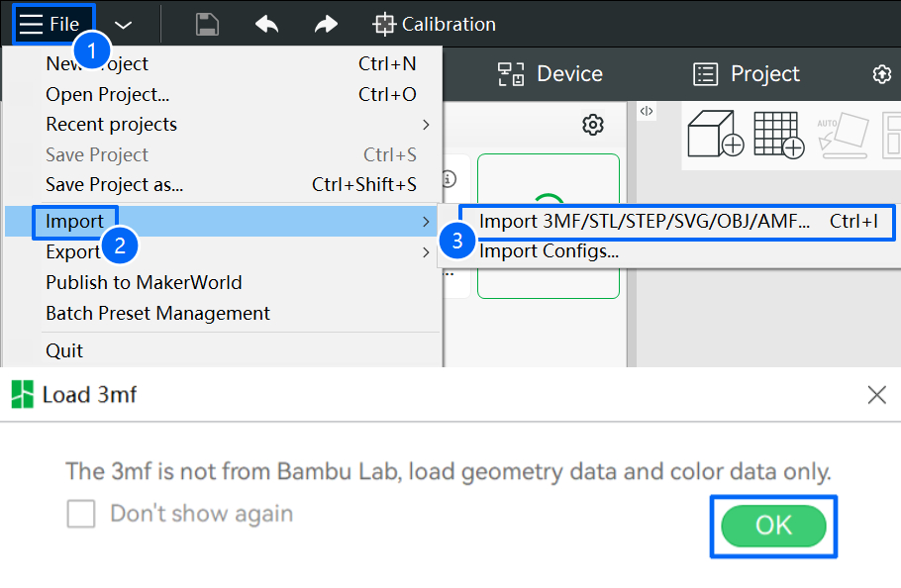Switch to the Project tab
The image size is (901, 588).
(x=746, y=74)
